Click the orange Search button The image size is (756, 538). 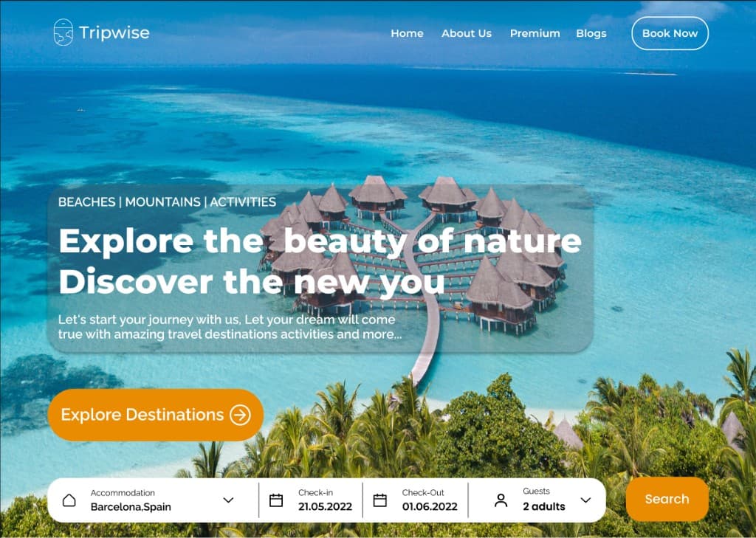click(667, 499)
